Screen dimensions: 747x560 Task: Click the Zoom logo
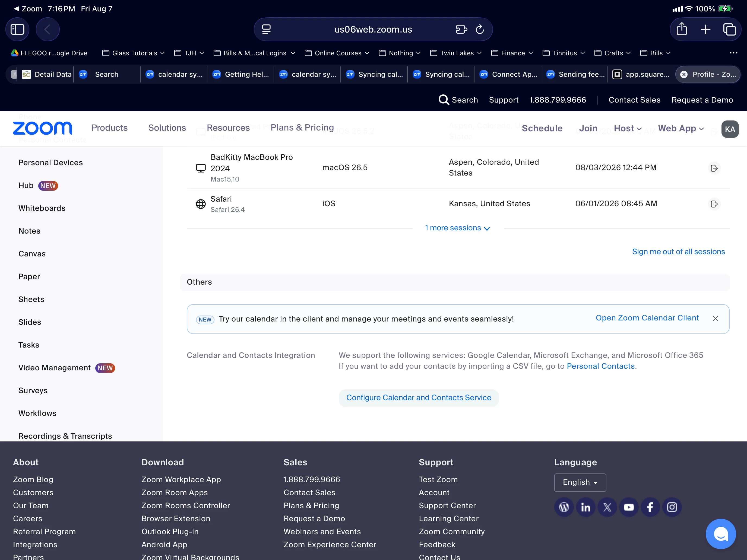pos(43,128)
